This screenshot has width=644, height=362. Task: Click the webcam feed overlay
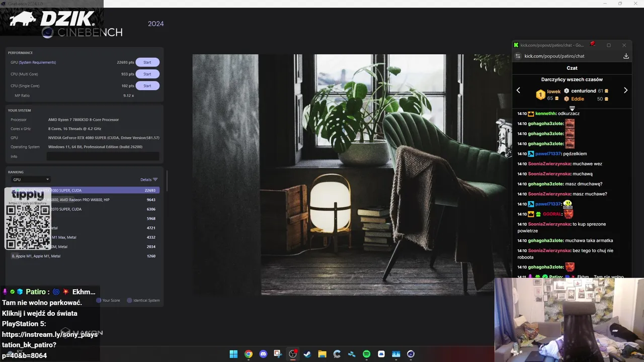pos(569,320)
